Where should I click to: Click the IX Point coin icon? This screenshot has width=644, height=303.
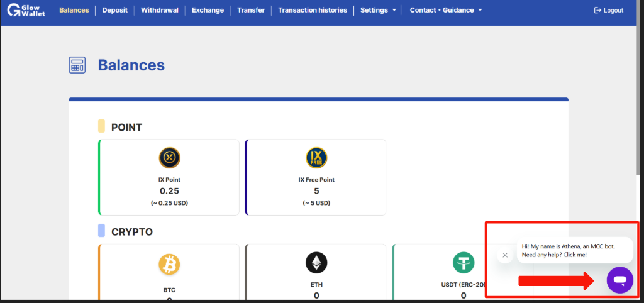click(169, 158)
